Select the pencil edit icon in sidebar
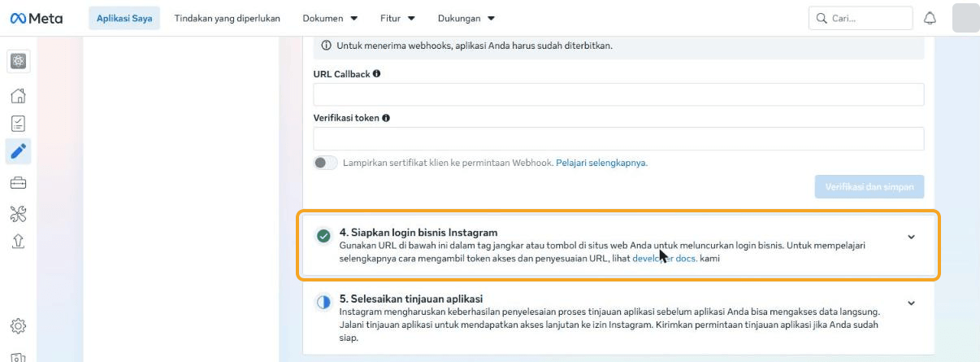 18,151
